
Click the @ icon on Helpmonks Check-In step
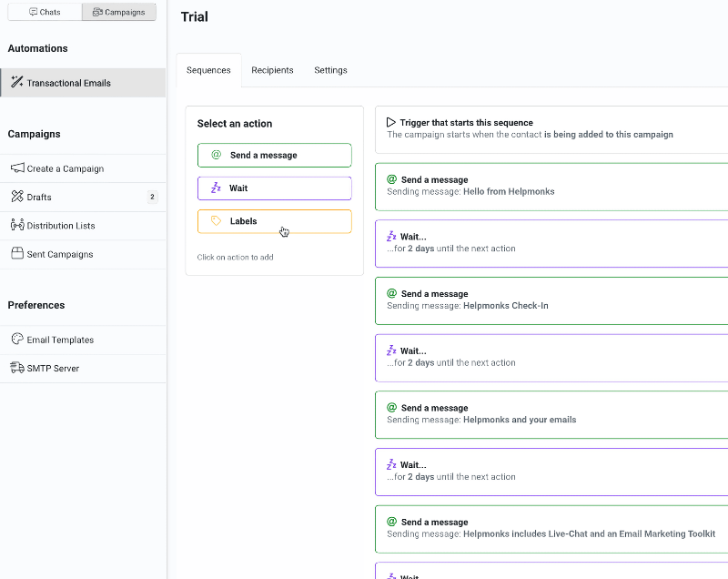pyautogui.click(x=392, y=293)
